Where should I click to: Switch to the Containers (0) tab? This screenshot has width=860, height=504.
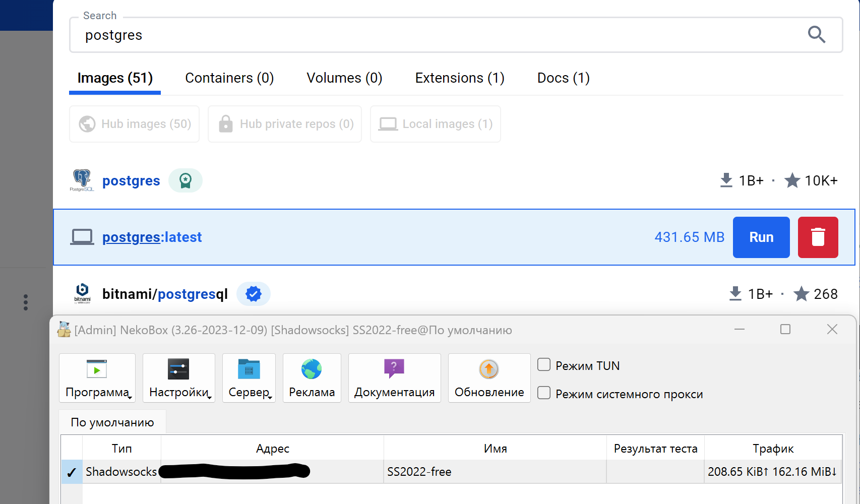[229, 78]
